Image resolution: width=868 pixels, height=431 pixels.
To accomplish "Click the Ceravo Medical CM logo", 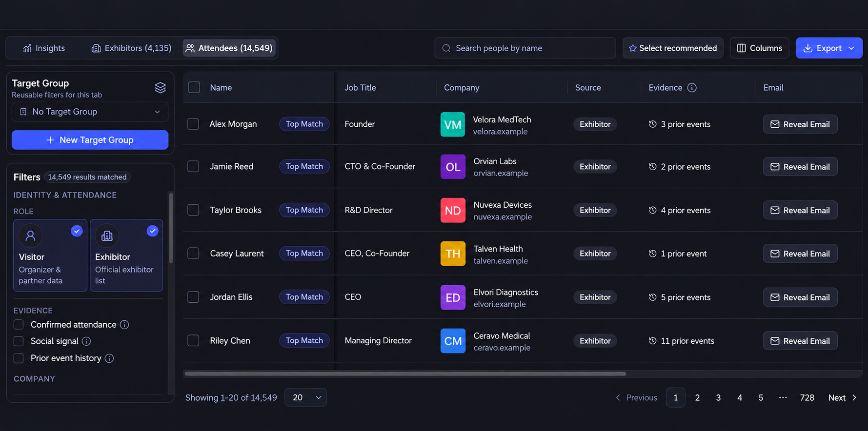I will point(453,341).
